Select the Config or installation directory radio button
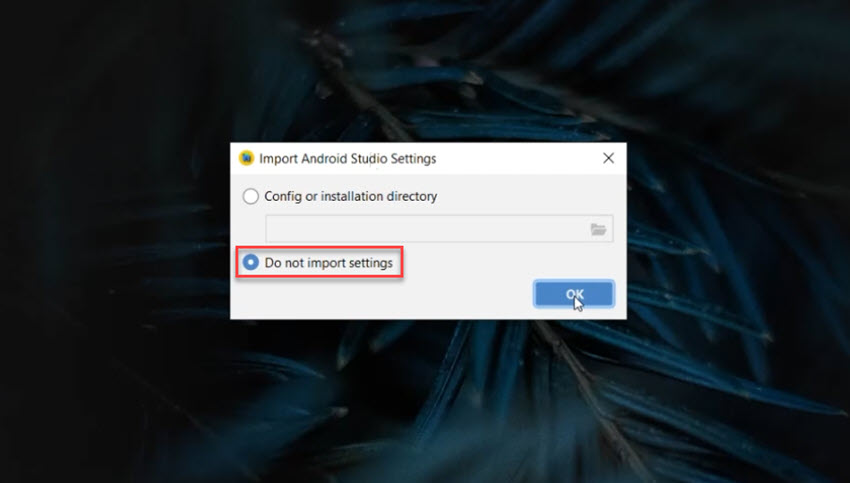Viewport: 850px width, 483px height. pos(250,196)
